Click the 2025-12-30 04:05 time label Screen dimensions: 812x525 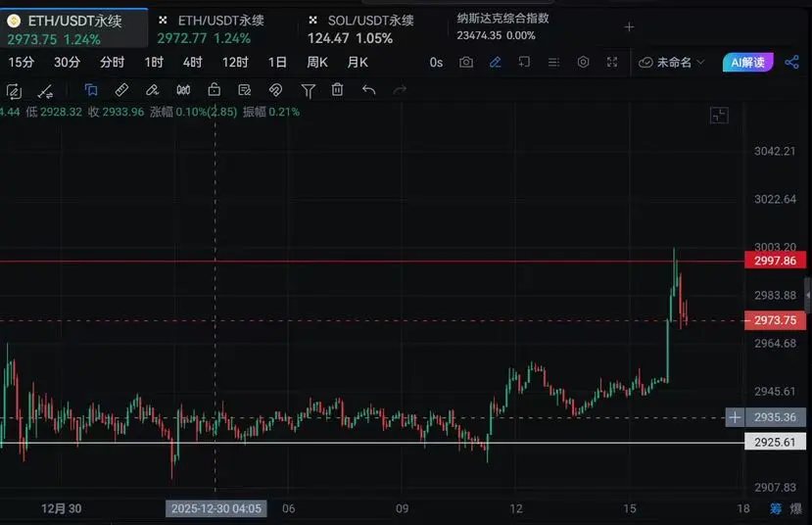[216, 508]
